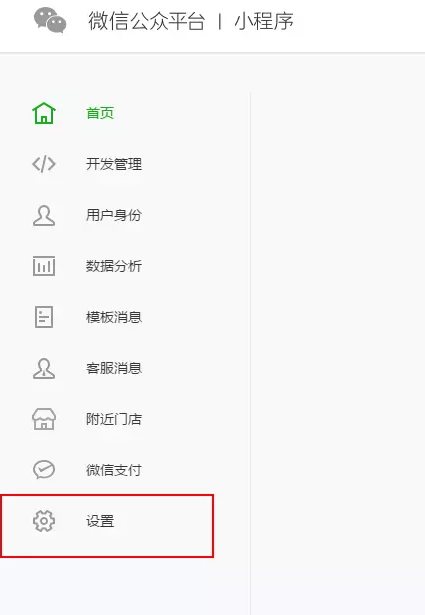Select the 用户身份 menu entry

click(x=114, y=215)
